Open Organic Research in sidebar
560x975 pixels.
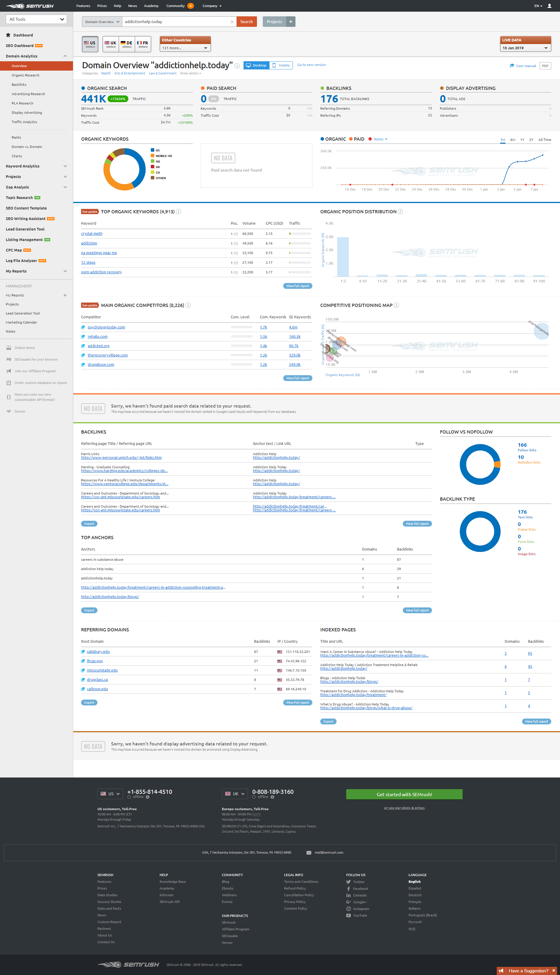(25, 75)
